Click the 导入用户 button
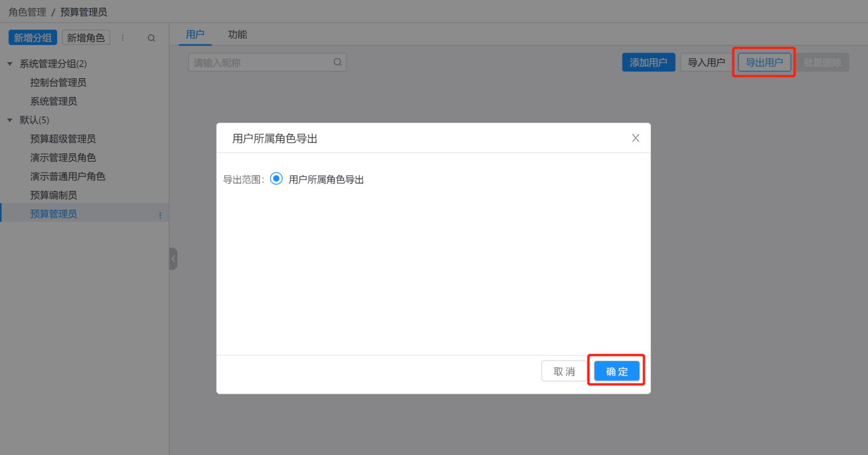Screen dimensions: 868x455 [706, 63]
